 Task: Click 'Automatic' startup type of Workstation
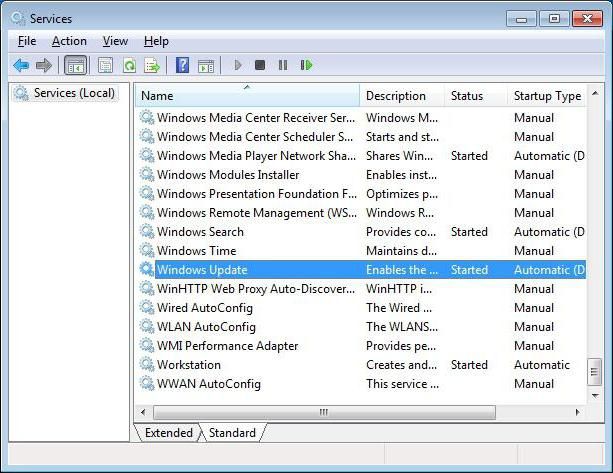point(542,364)
